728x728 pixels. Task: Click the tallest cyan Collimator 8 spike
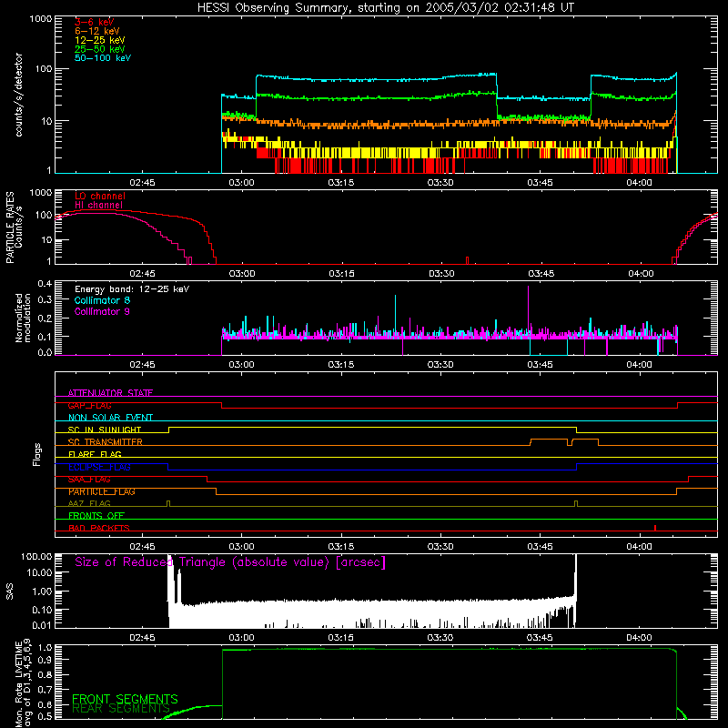(x=395, y=313)
